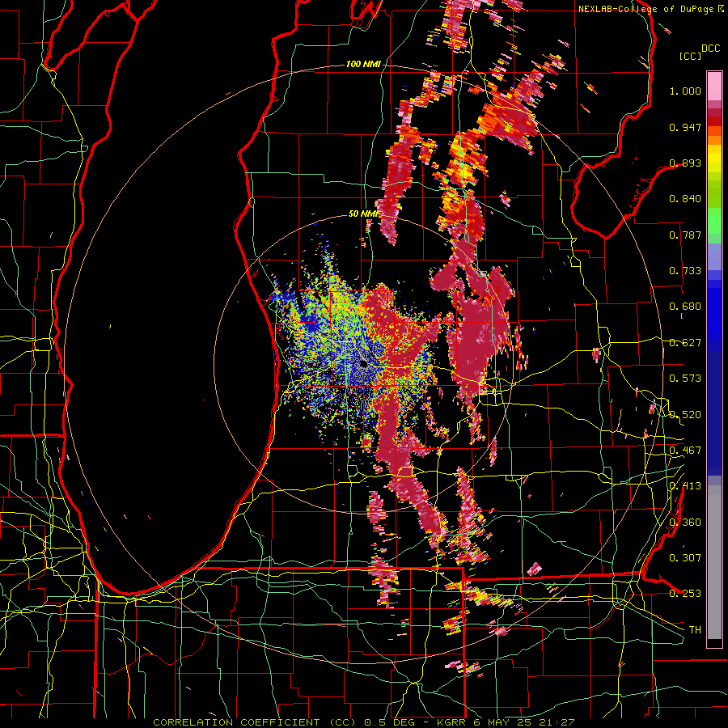Image resolution: width=728 pixels, height=728 pixels.
Task: Click the DCC product label
Action: click(710, 49)
